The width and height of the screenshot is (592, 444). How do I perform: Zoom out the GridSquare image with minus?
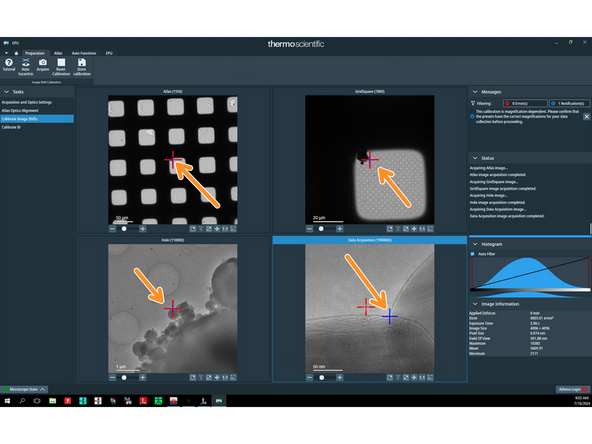pyautogui.click(x=310, y=229)
